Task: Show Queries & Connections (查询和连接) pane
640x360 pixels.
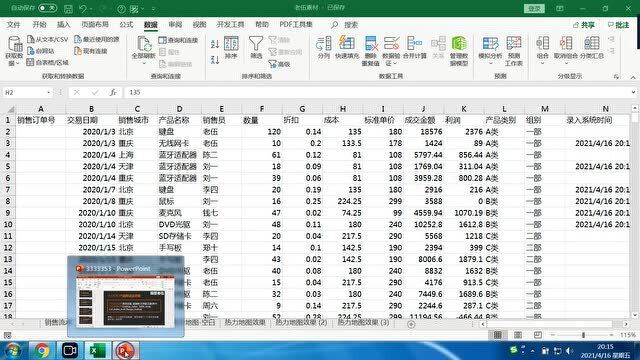Action: click(x=178, y=40)
